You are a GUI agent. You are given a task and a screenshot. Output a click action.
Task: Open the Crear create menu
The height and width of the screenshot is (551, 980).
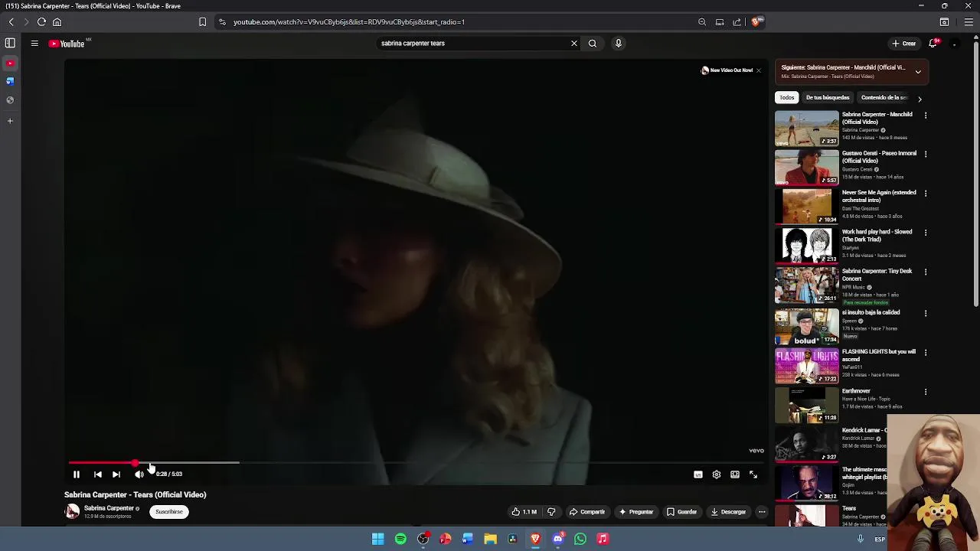coord(904,44)
